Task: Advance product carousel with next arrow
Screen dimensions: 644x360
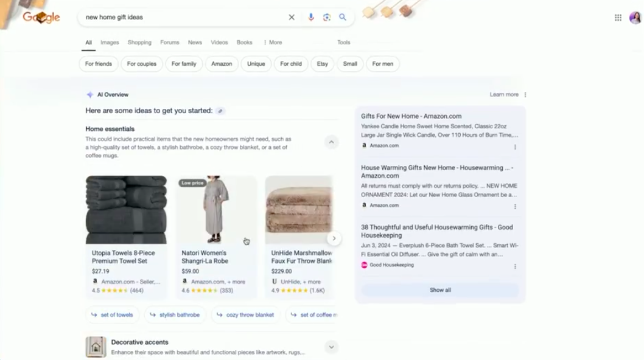Action: (x=334, y=238)
